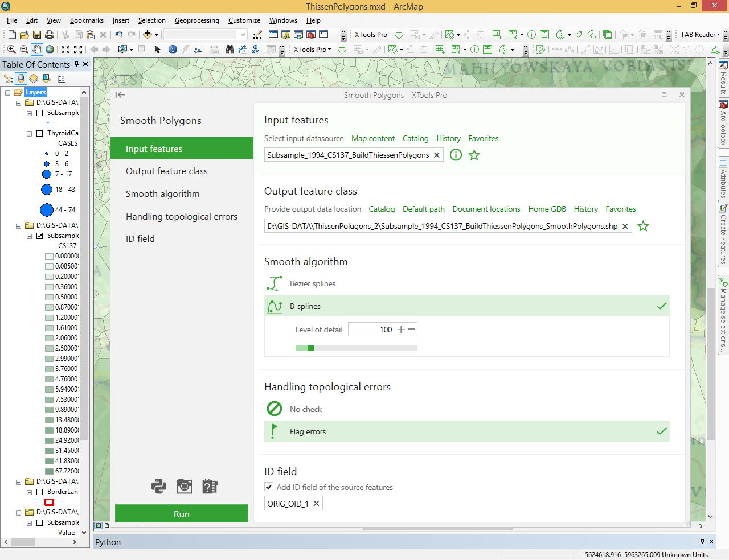The width and height of the screenshot is (729, 560).
Task: Click the Python script icon above Run
Action: tap(159, 487)
